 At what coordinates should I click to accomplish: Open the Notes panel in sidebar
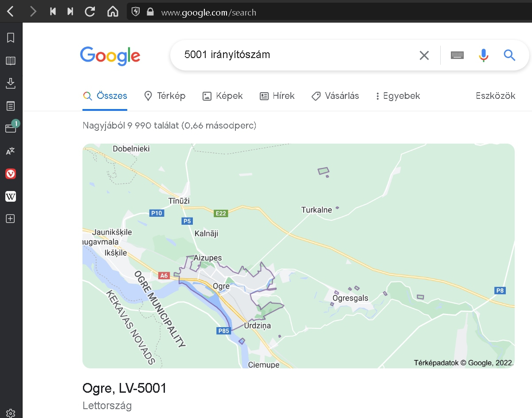pos(11,106)
